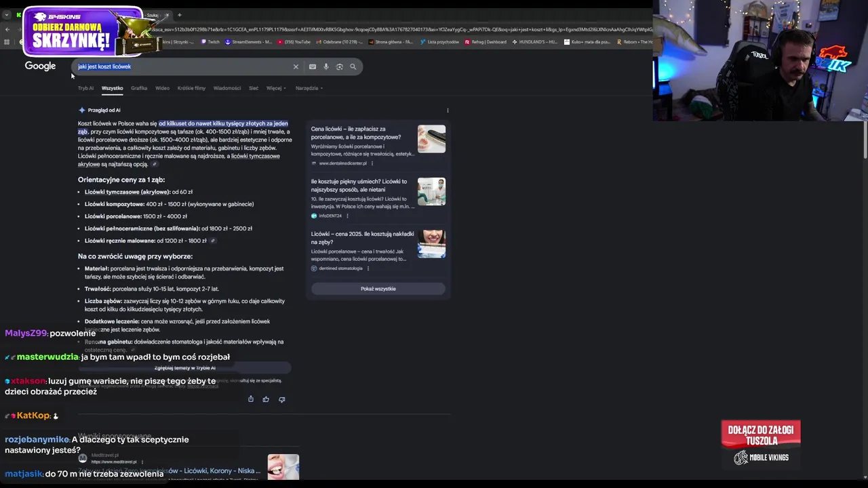Expand the tab search dropdown arrow
The image size is (868, 488).
click(7, 15)
